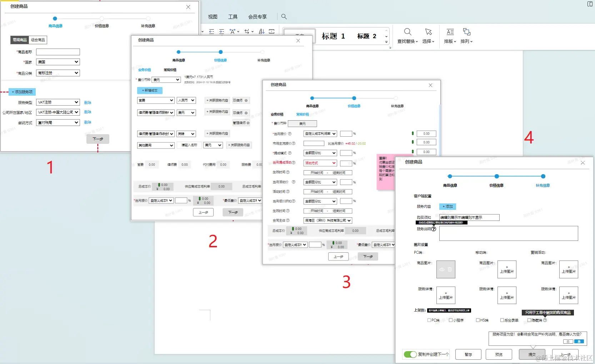Click the 商品名称 input field
This screenshot has width=595, height=364.
click(x=58, y=52)
